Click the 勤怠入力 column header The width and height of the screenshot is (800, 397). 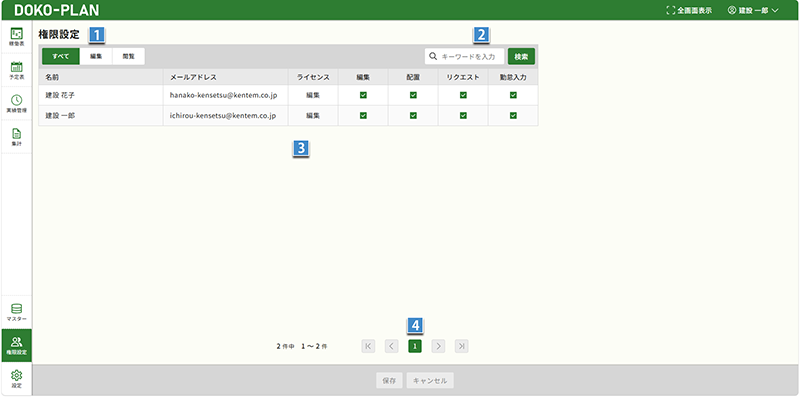pos(513,77)
